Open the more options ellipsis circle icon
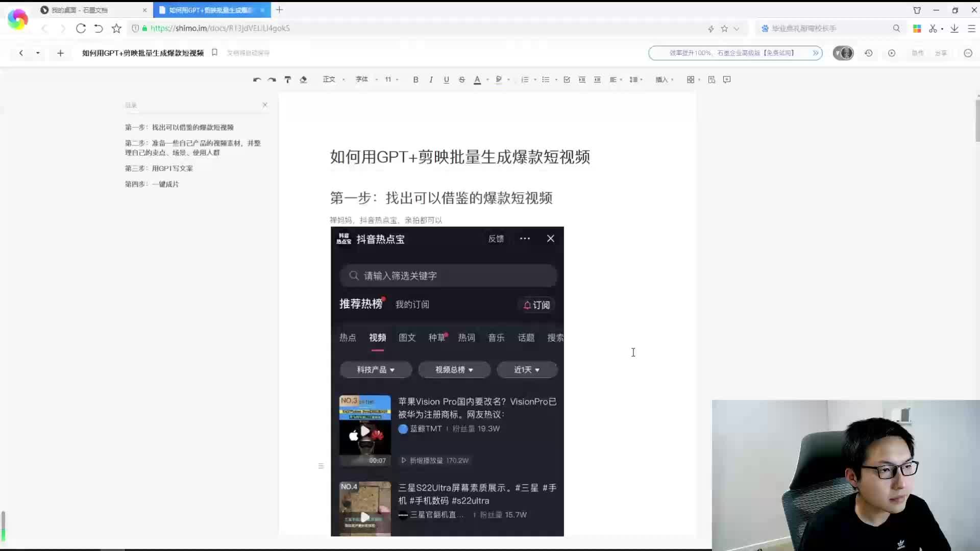 pos(968,53)
